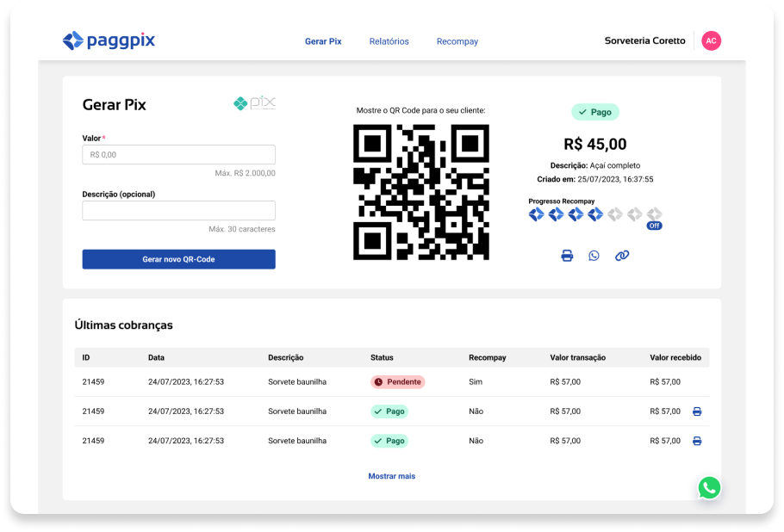This screenshot has height=532, width=784.
Task: Click the ID column header
Action: click(x=86, y=357)
